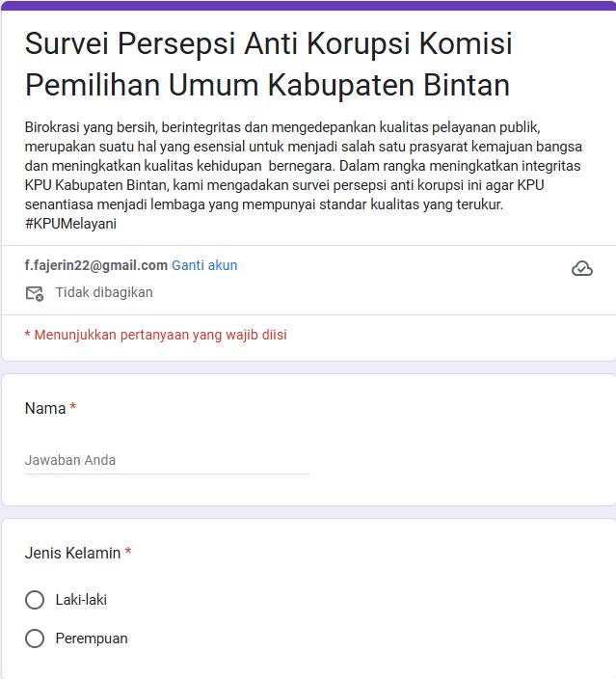Click the cloud draft-saved icon
Screen dimensions: 616x679
(x=582, y=269)
